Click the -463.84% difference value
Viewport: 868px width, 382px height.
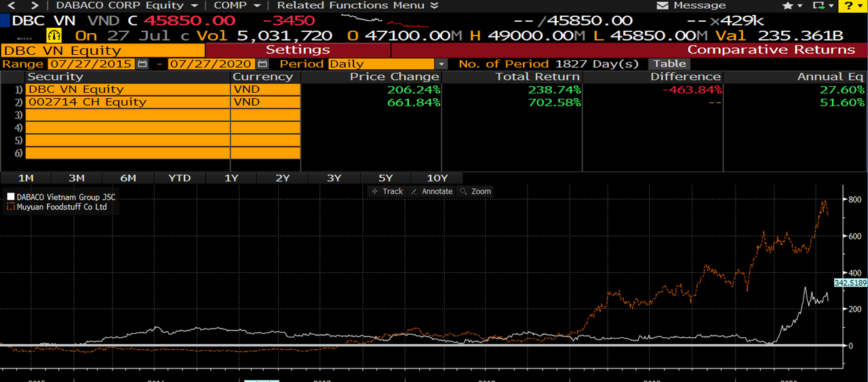tap(691, 89)
